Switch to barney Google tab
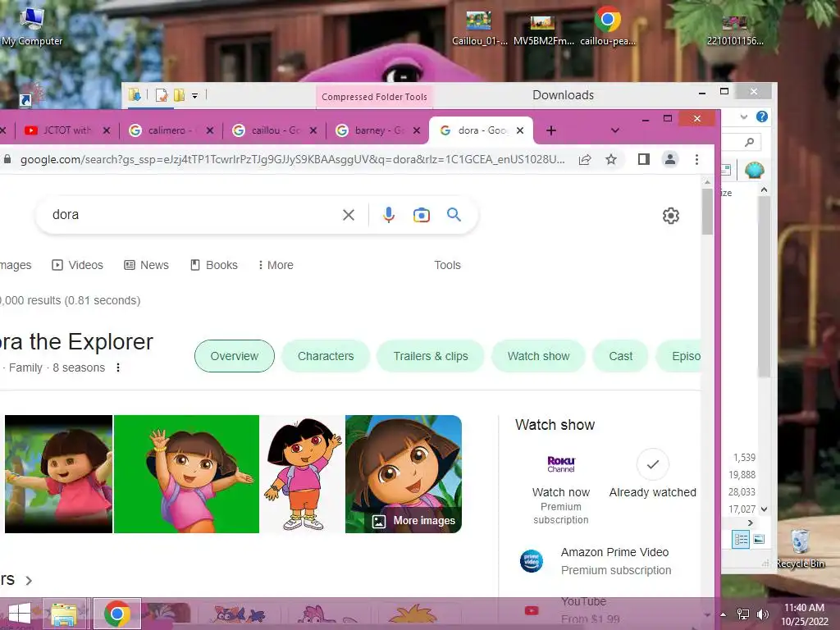Screen dimensions: 840x630 (377, 130)
